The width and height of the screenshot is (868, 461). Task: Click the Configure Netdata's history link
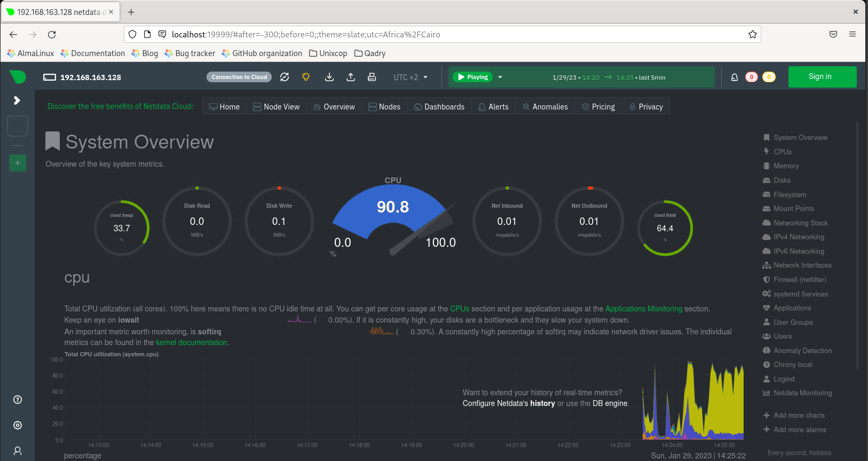point(509,403)
